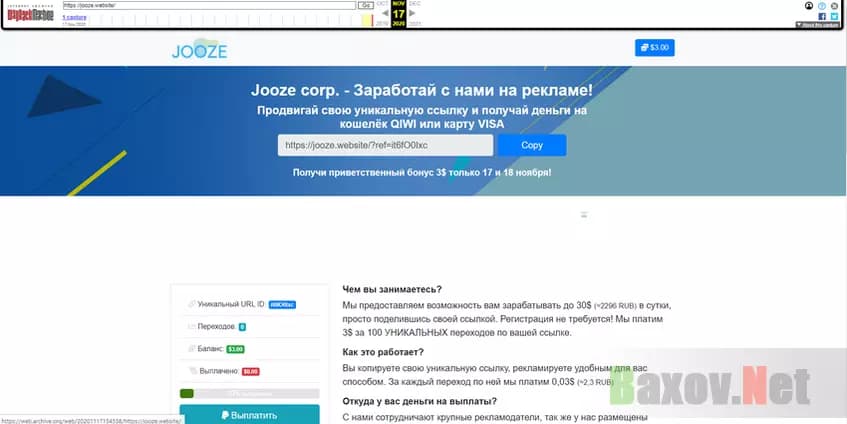847x424 pixels.
Task: Click the unique URL ID blue badge
Action: pos(282,305)
